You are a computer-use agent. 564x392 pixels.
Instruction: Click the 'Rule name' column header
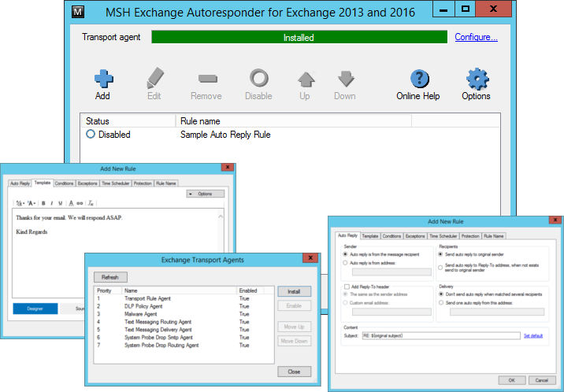(x=294, y=121)
